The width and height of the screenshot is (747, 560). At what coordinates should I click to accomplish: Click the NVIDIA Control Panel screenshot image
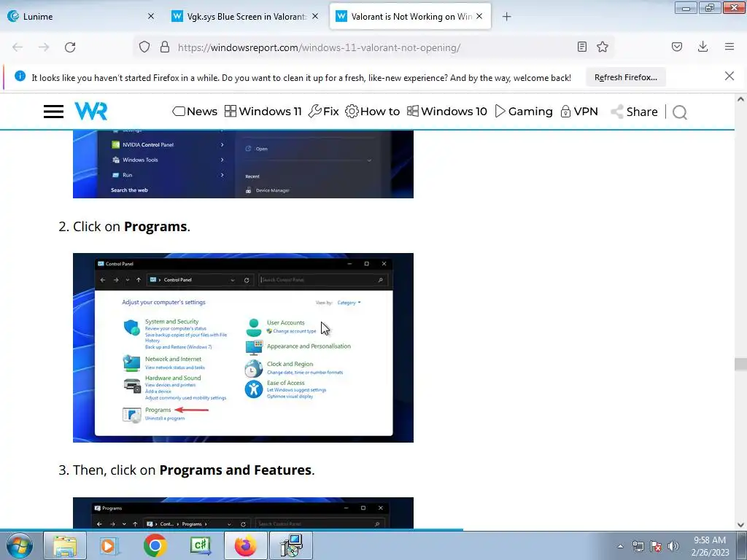[243, 164]
